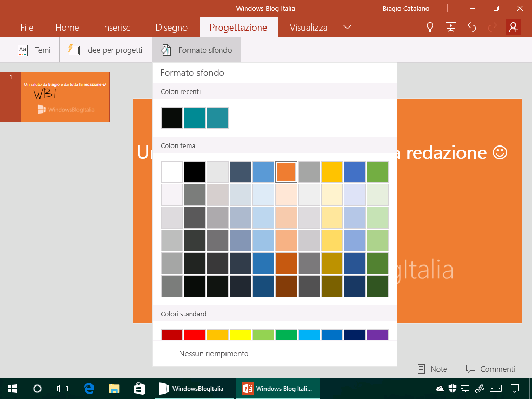Pick the yellow standard color swatch

click(x=241, y=335)
